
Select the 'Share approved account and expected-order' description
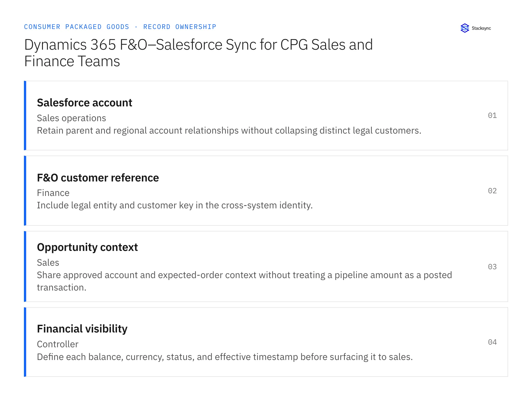click(244, 281)
